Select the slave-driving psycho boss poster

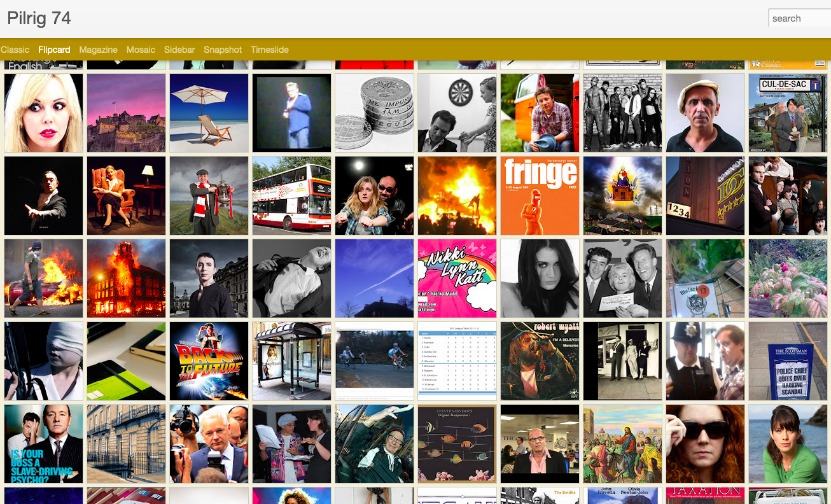pos(44,444)
